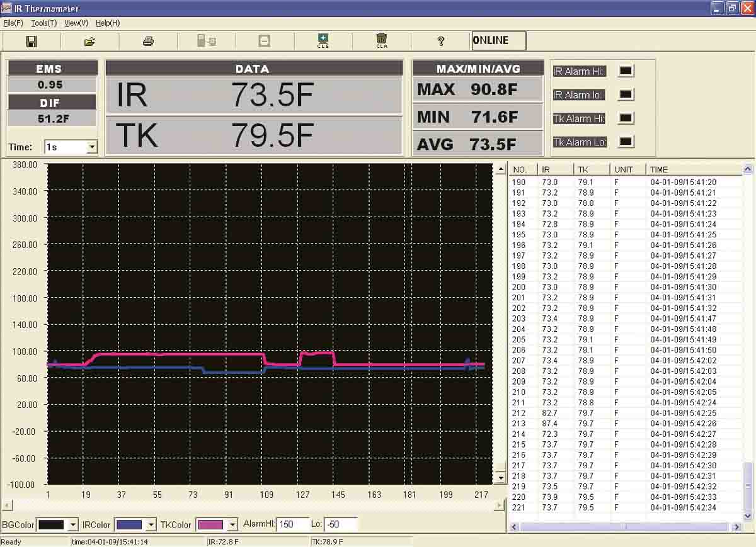Screen dimensions: 756x547
Task: Open help with the question mark icon
Action: 441,42
